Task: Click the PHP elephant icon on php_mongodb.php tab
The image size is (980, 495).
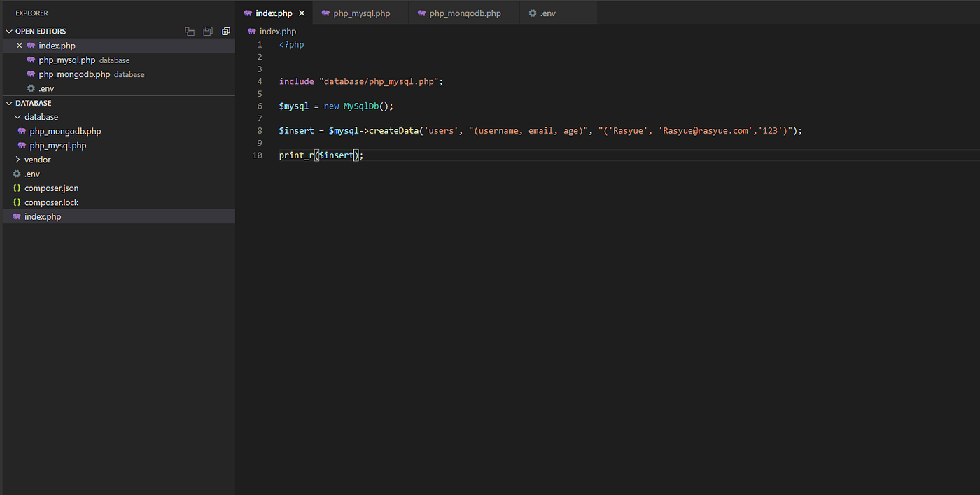Action: pos(421,13)
